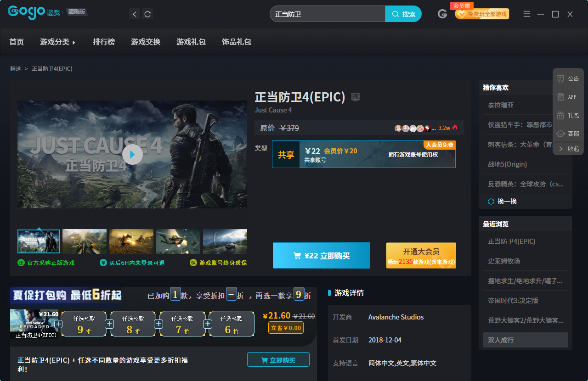Open 掘地求生/绝地求升 in recently viewed

[525, 281]
